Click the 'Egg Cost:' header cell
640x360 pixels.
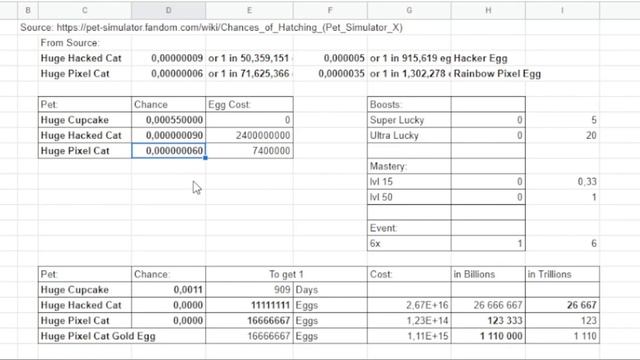click(249, 104)
